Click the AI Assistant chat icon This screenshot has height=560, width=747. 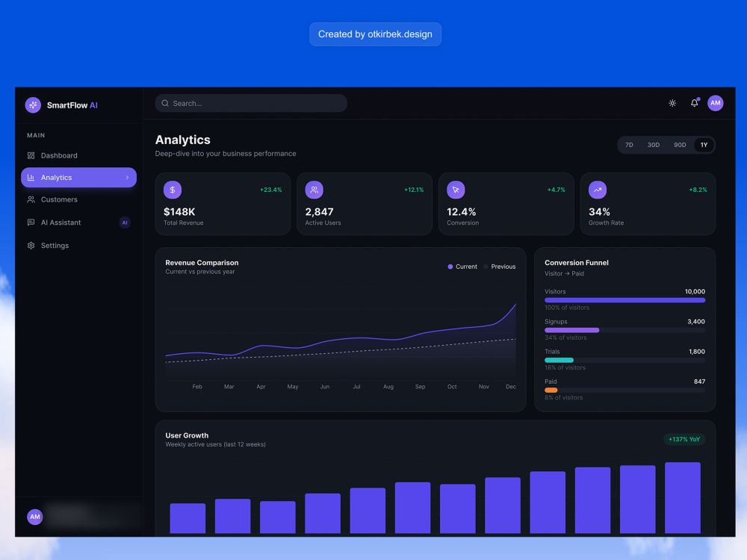(31, 223)
